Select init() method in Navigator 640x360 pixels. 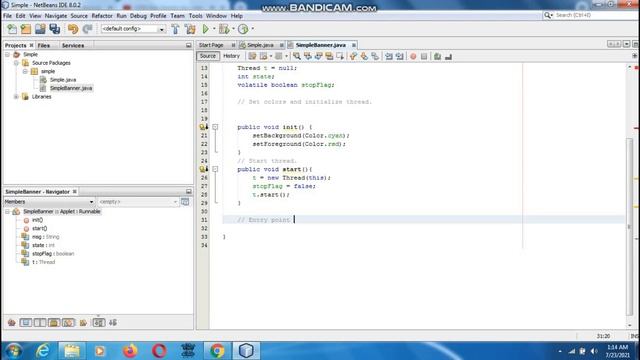(38, 220)
